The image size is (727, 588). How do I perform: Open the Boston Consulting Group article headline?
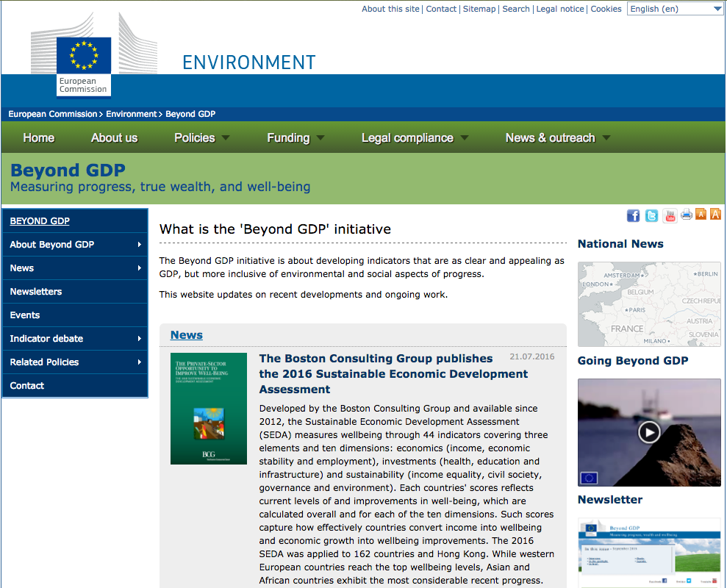[x=393, y=374]
